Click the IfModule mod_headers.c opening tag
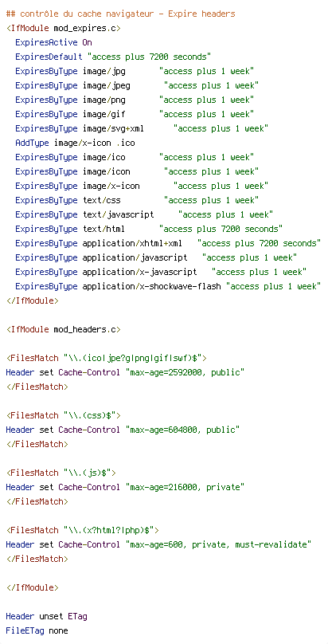The image size is (328, 644). (x=63, y=330)
